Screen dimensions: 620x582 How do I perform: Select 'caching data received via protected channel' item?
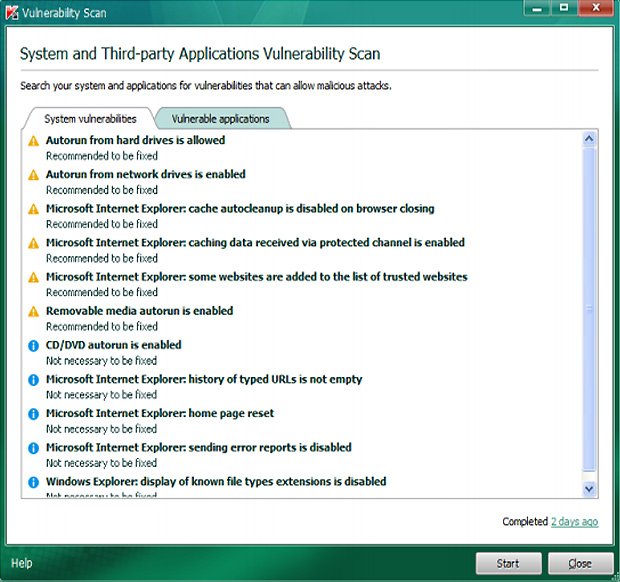coord(255,243)
